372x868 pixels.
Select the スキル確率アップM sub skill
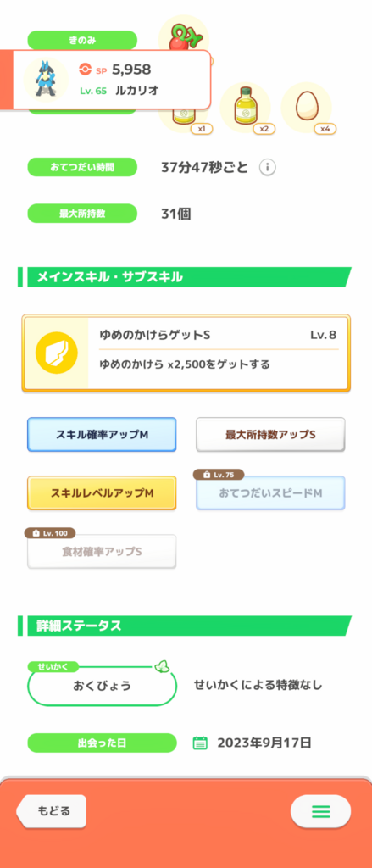point(102,435)
